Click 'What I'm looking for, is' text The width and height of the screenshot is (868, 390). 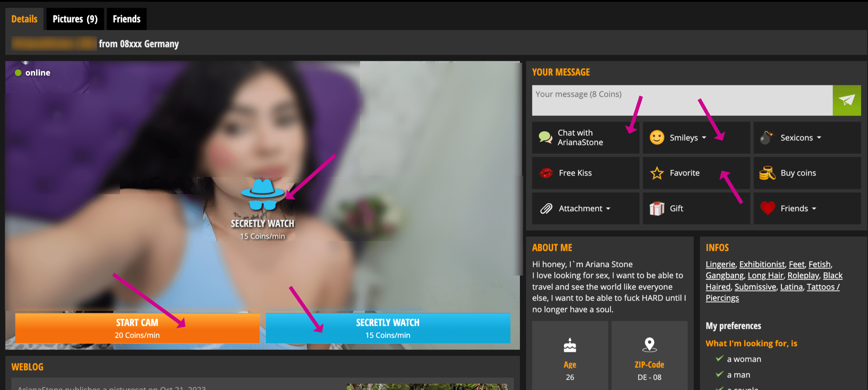(751, 343)
